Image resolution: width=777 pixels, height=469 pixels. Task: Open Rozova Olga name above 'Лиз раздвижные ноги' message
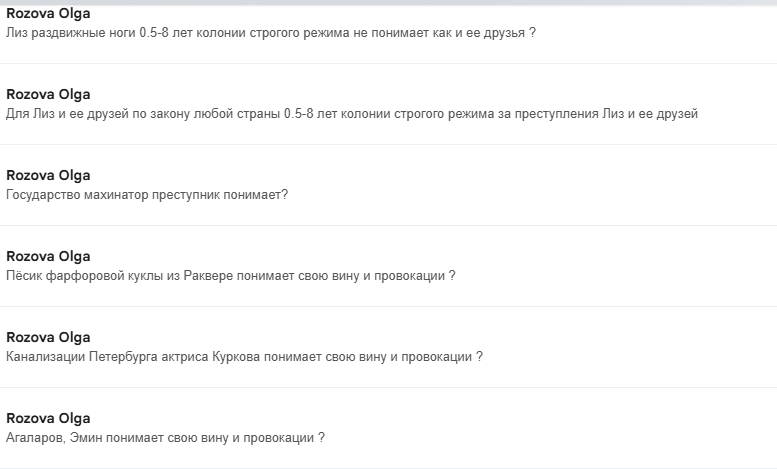click(x=48, y=13)
